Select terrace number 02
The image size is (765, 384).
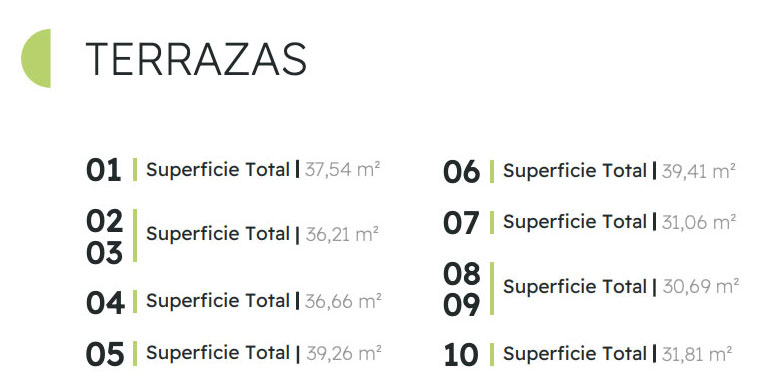[x=104, y=221]
